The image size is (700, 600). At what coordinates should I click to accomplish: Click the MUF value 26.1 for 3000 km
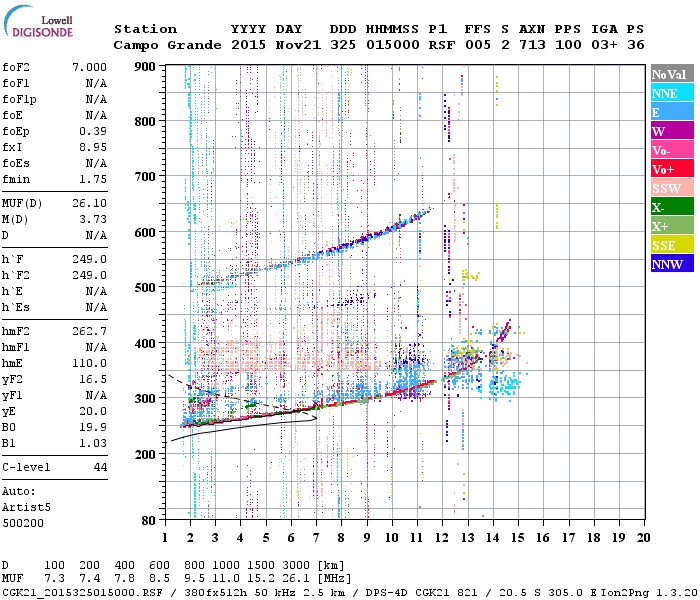[296, 579]
